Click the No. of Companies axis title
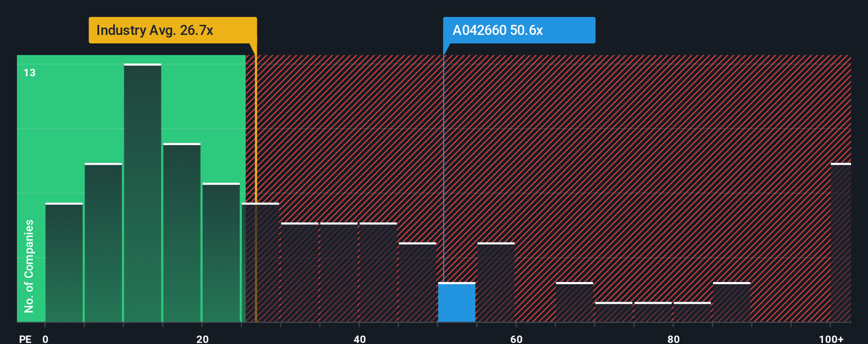 pyautogui.click(x=29, y=266)
